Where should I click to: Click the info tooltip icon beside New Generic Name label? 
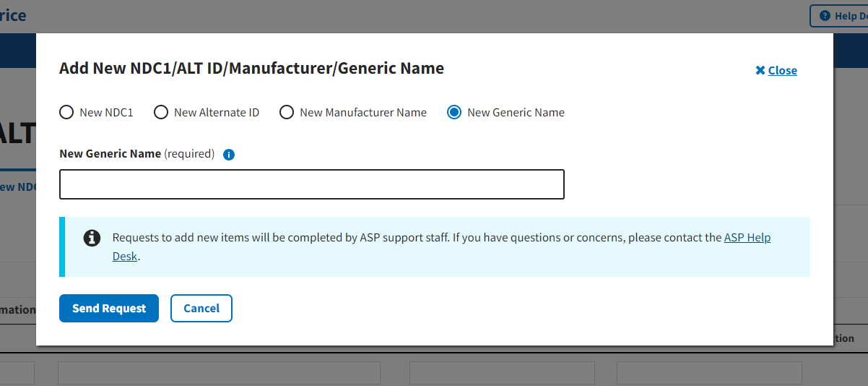click(229, 154)
